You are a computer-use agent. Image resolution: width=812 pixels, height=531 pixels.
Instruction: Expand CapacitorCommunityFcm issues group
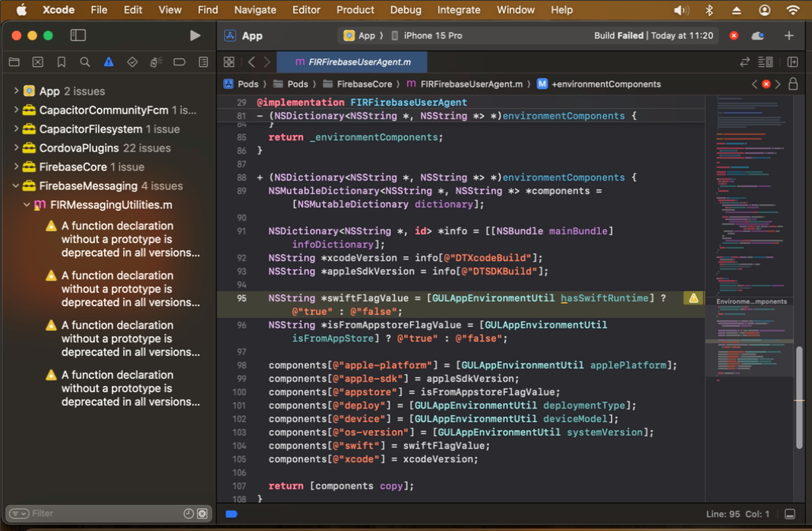click(x=16, y=110)
